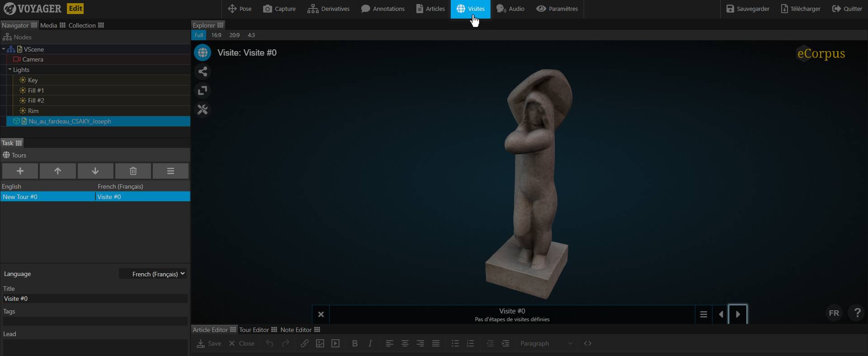Move selected tour down
This screenshot has height=356, width=868.
pos(95,171)
